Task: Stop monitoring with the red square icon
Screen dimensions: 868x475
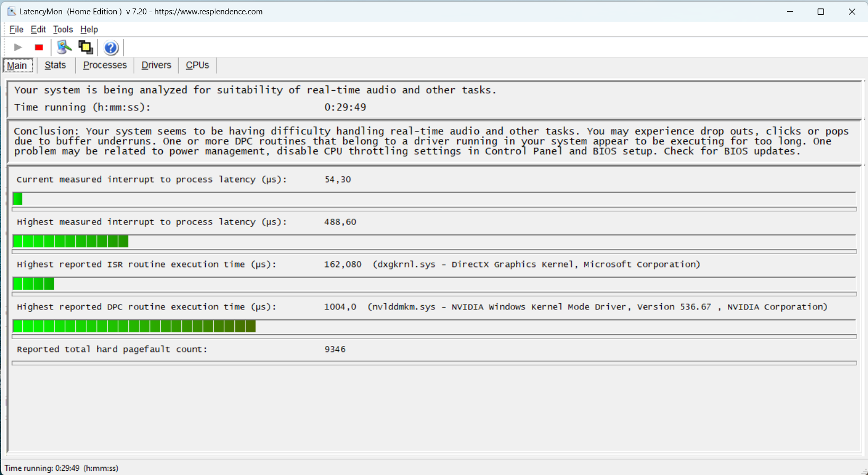Action: pos(39,47)
